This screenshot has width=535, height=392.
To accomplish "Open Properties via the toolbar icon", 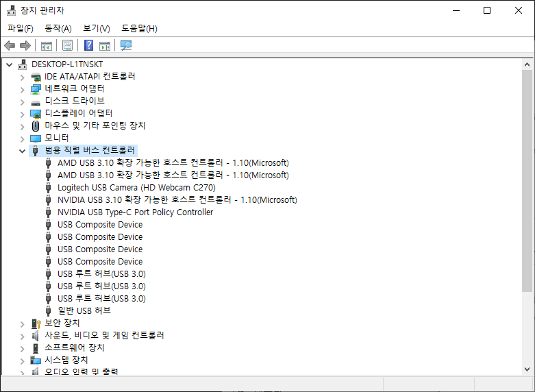I will [x=68, y=45].
